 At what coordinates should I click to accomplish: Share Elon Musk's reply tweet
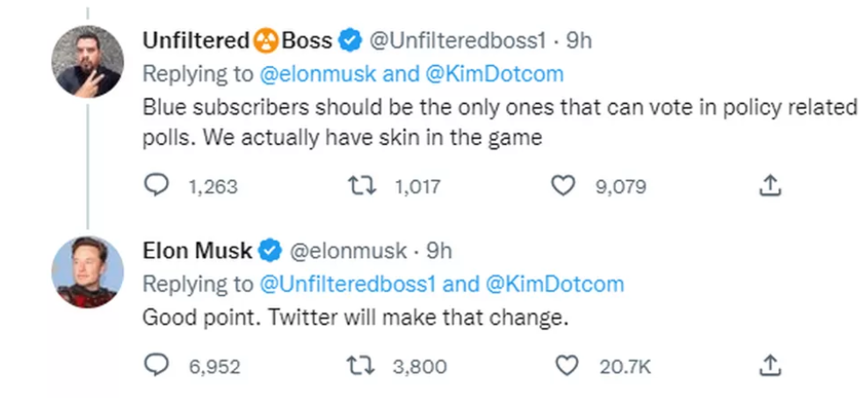770,365
